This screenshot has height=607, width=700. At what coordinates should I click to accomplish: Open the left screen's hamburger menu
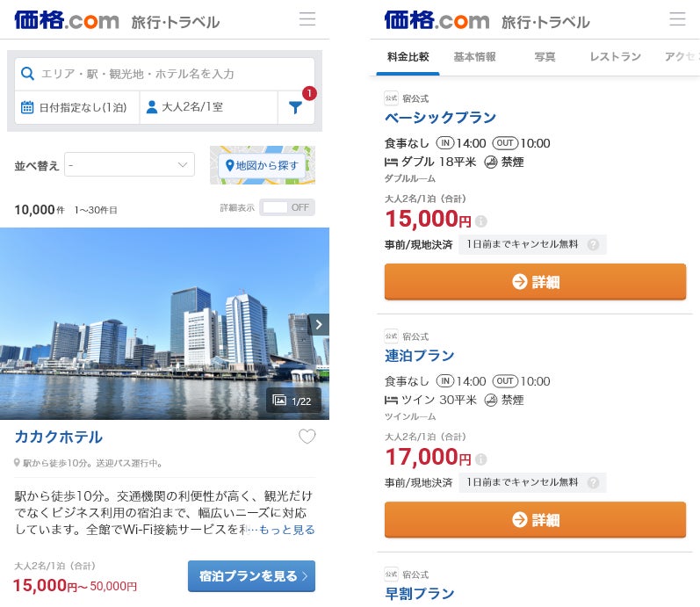[307, 19]
